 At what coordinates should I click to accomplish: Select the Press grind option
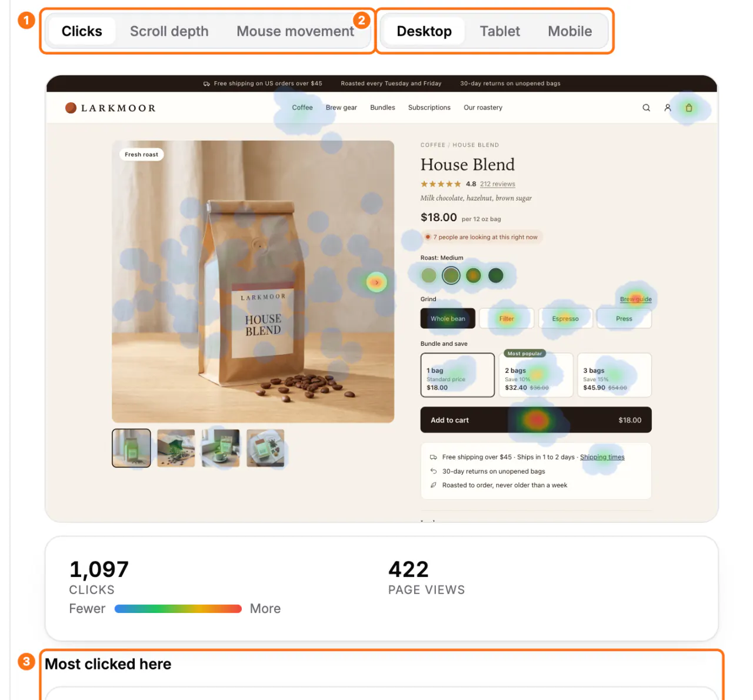[624, 319]
